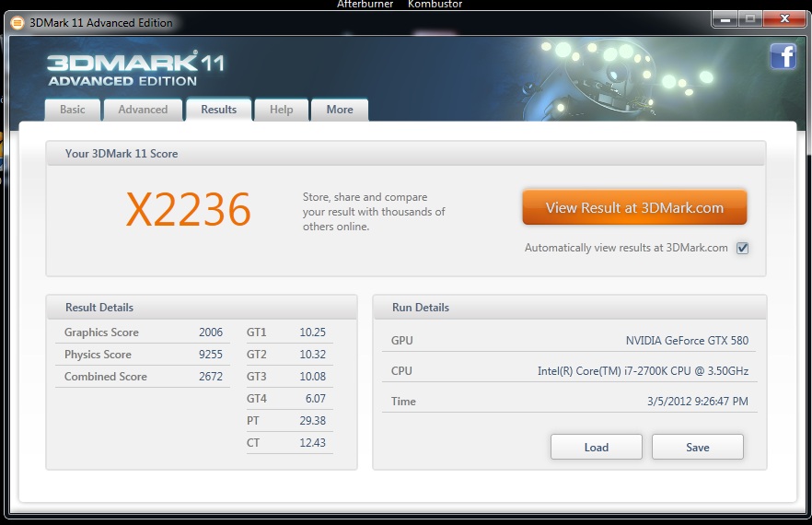Toggle automatically view results at 3DMark.com checkbox
This screenshot has height=525, width=812.
point(743,249)
